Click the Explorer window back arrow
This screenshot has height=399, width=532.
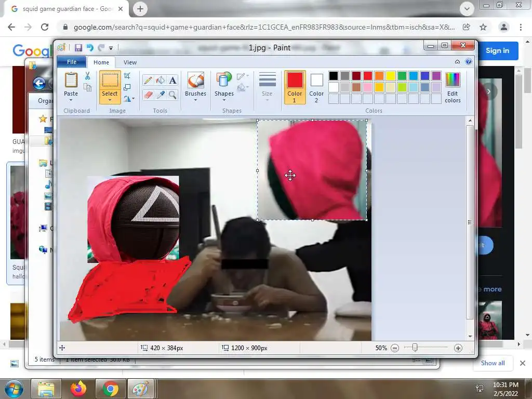39,84
